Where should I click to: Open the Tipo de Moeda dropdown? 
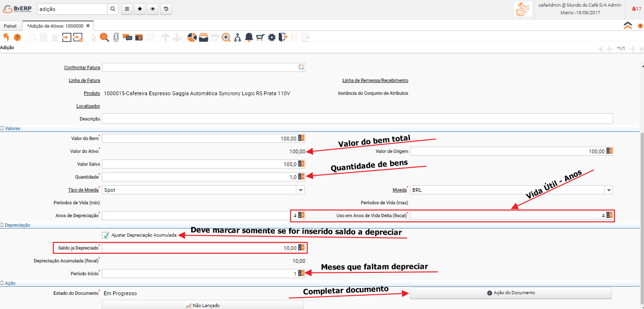click(x=300, y=190)
